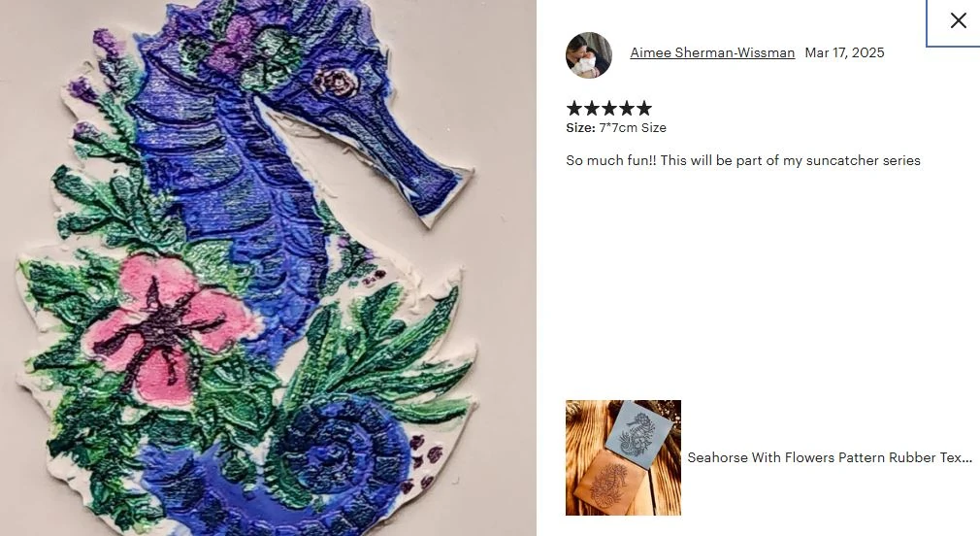Image resolution: width=980 pixels, height=536 pixels.
Task: Click the seahorse's eye in the photo
Action: [x=336, y=82]
